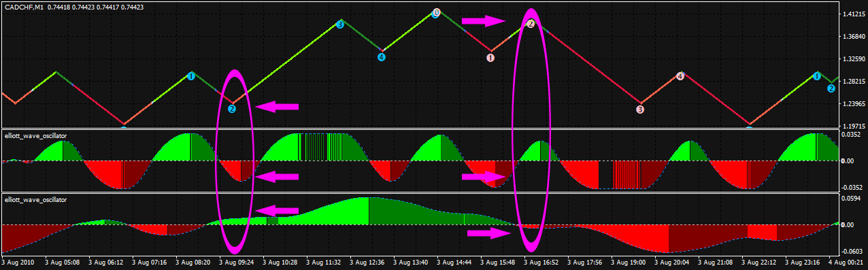Viewport: 868px width, 270px height.
Task: Click price axis label 1.23965
Action: [853, 104]
